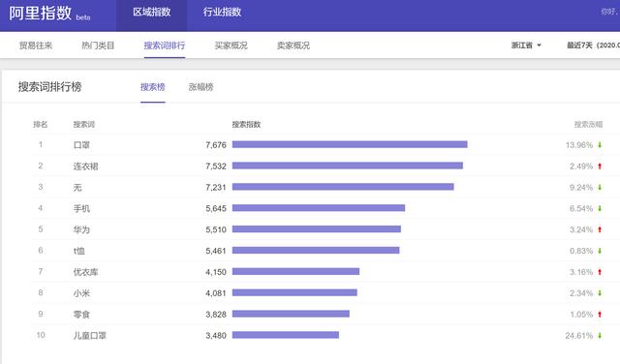
Task: Switch to 行业指数 top tab
Action: coord(222,12)
